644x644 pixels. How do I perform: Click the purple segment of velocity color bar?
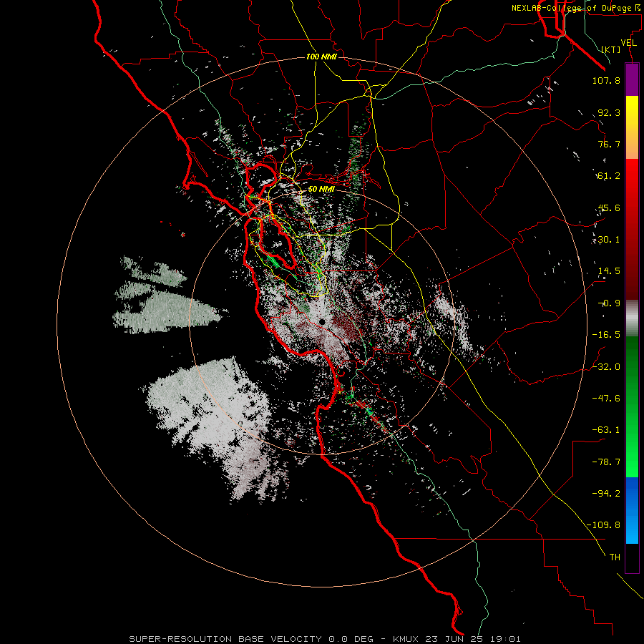click(x=632, y=79)
